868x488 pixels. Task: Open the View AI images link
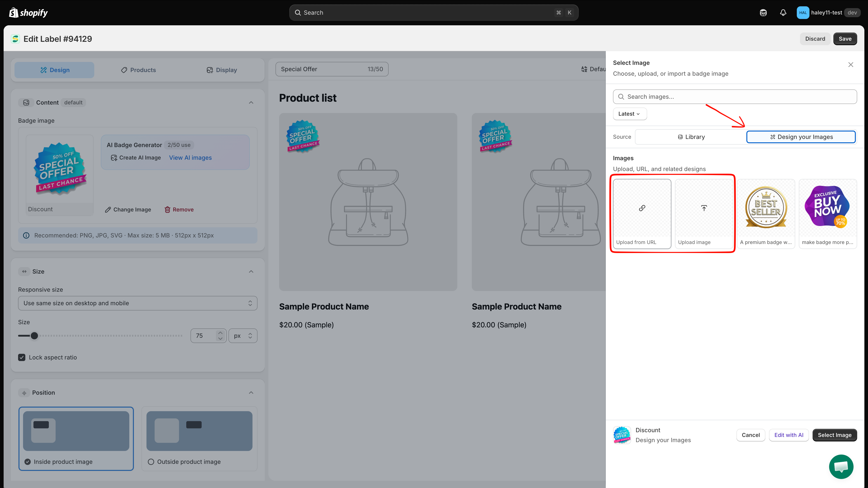[x=190, y=158]
